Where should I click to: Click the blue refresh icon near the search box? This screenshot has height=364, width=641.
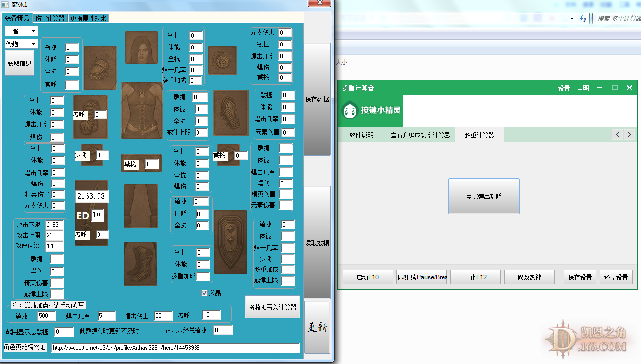(x=584, y=18)
